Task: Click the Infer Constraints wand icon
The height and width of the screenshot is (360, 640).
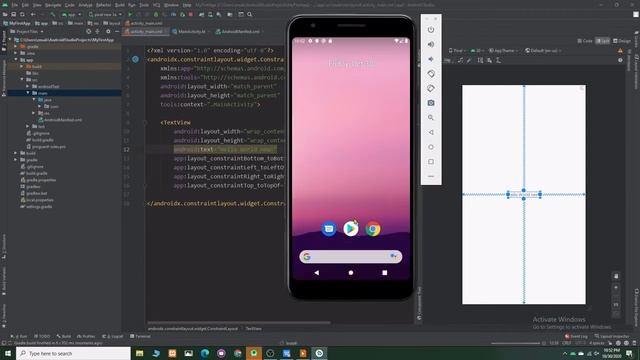Action: [x=469, y=60]
